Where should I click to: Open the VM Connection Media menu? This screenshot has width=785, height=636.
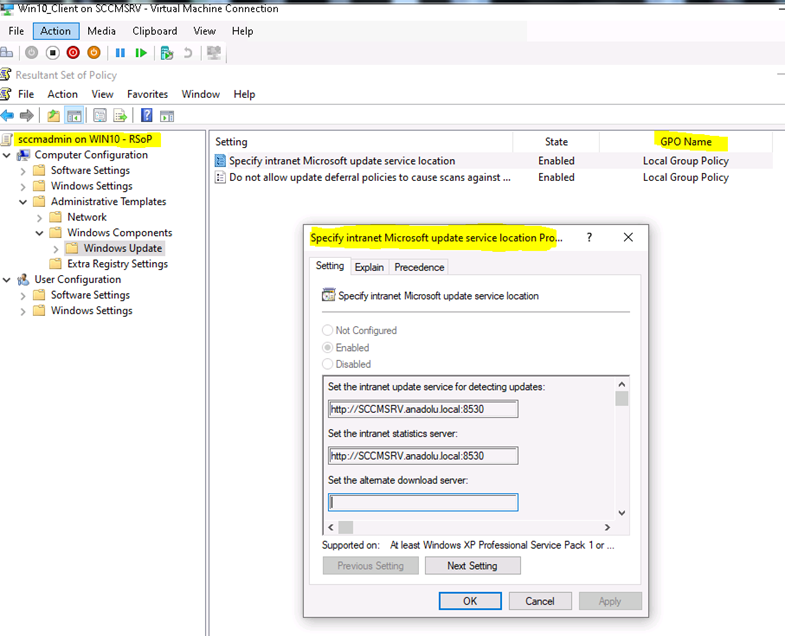coord(101,31)
